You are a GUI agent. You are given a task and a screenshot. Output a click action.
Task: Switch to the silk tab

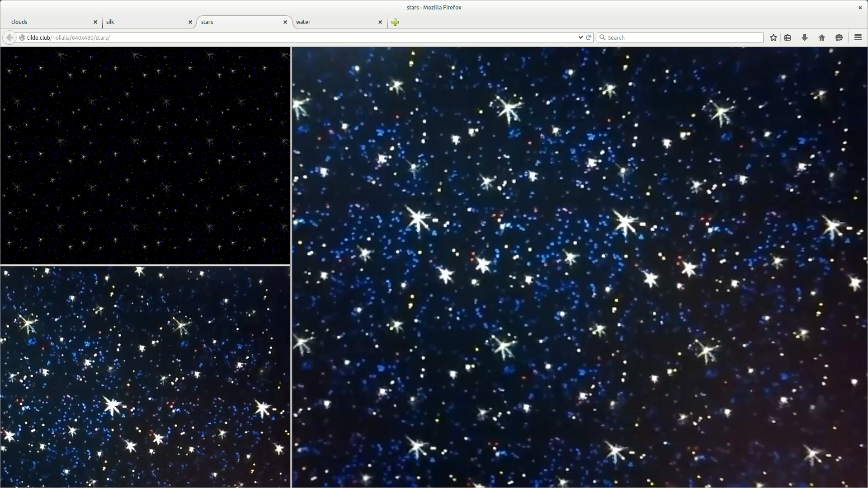[148, 22]
